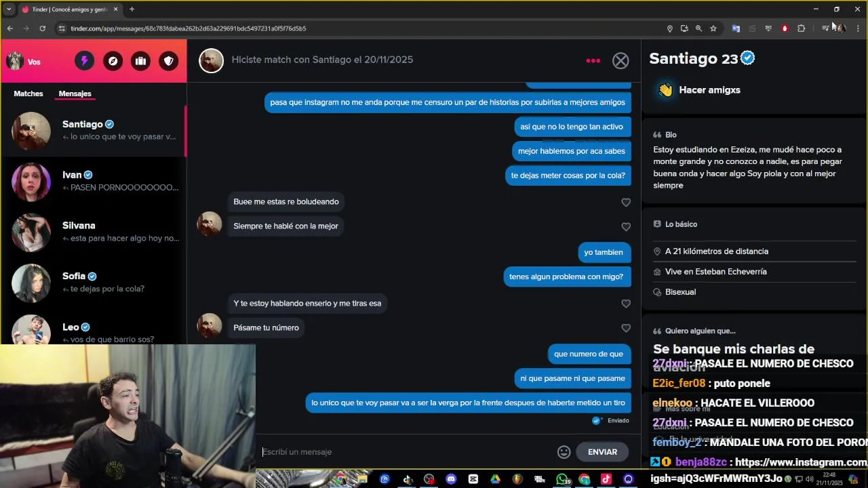Click the purple lightning Boost icon
Screen dimensions: 868x488
(84, 61)
